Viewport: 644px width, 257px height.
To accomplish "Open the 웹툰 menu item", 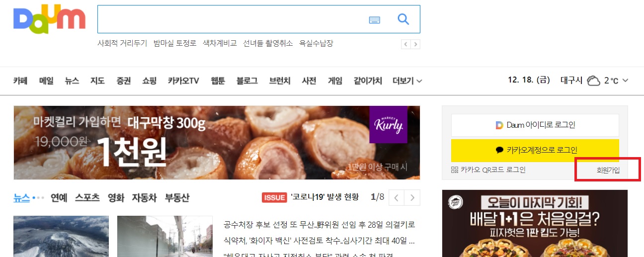I will pyautogui.click(x=218, y=81).
